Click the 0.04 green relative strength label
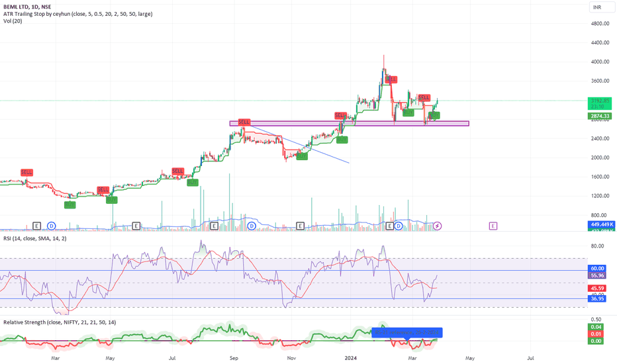The width and height of the screenshot is (617, 364). (x=596, y=327)
